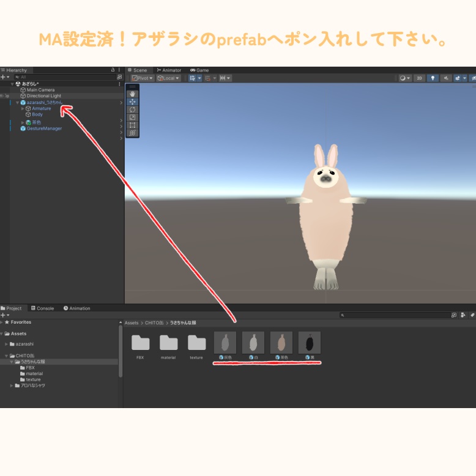Click the GestureManager prefab cube icon
This screenshot has height=476, width=476.
coord(23,128)
